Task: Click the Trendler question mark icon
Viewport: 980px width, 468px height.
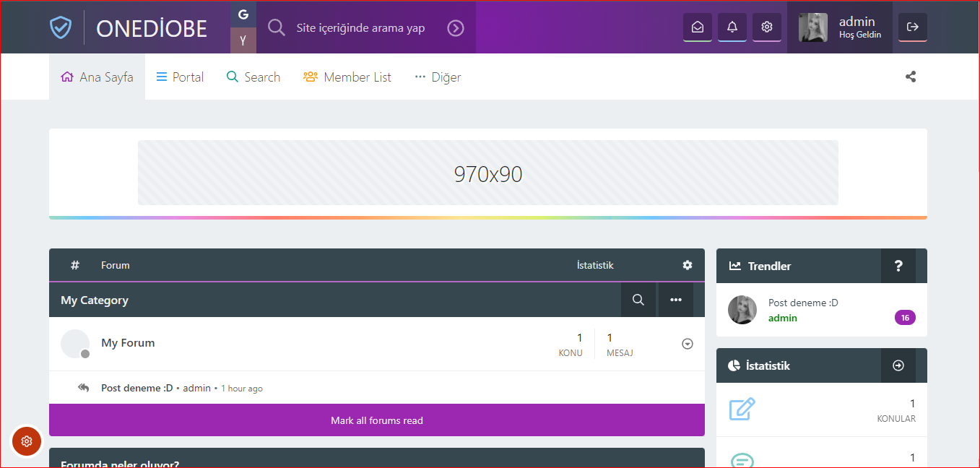Action: pos(898,266)
